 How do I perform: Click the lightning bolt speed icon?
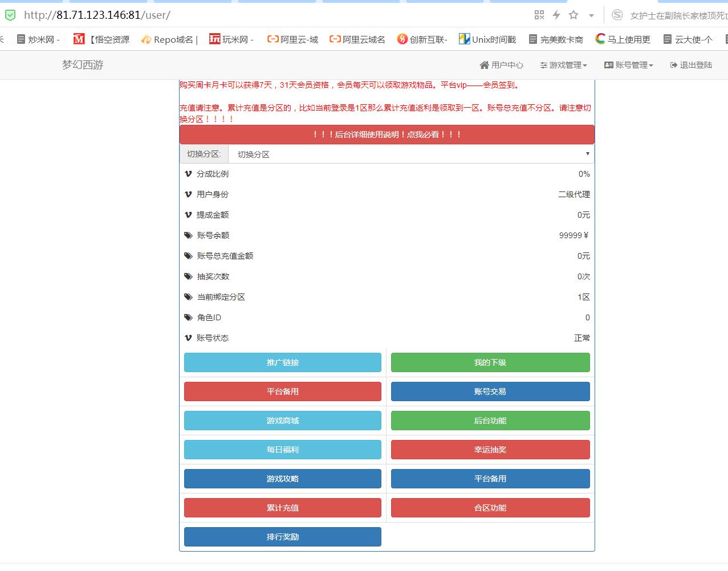[x=556, y=15]
